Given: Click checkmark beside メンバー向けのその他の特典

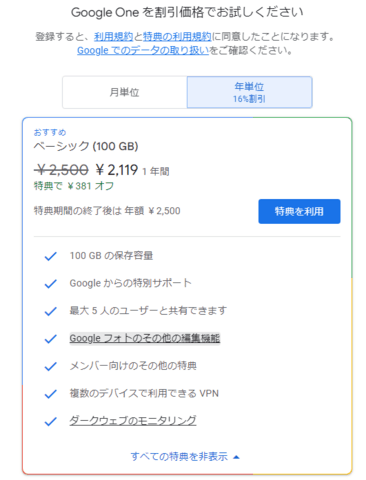Looking at the screenshot, I should click(51, 366).
